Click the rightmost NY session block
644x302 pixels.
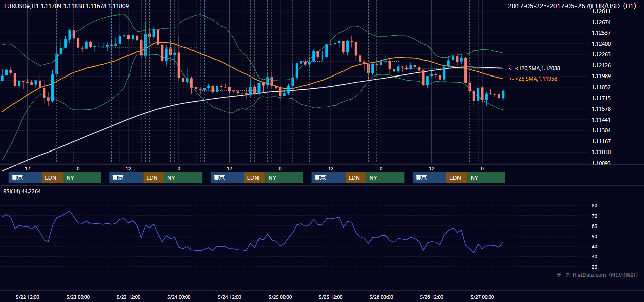point(486,178)
